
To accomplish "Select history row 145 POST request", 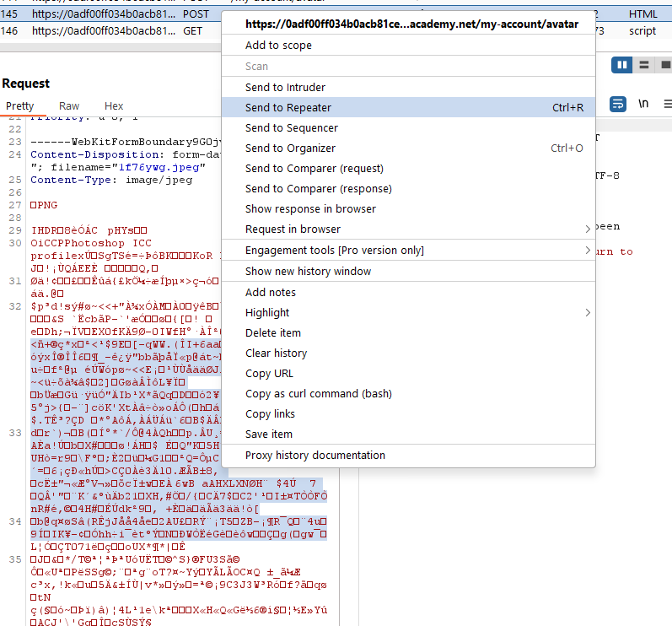I will [x=110, y=14].
